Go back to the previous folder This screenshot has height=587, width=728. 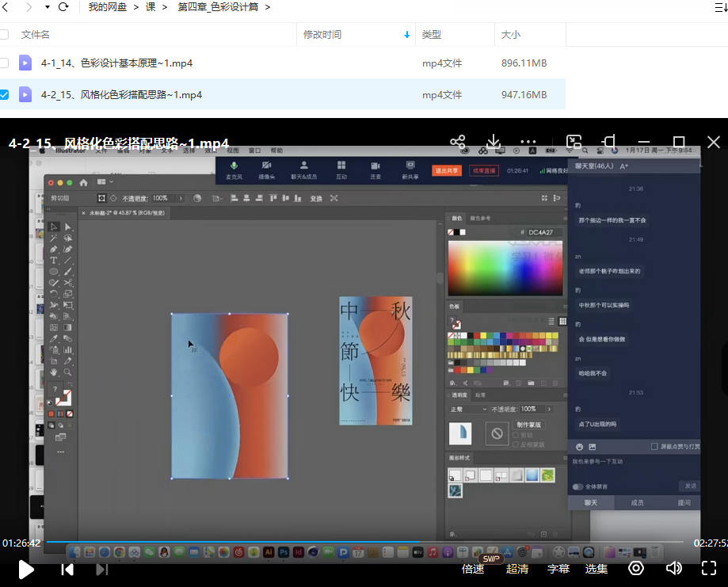[x=8, y=7]
